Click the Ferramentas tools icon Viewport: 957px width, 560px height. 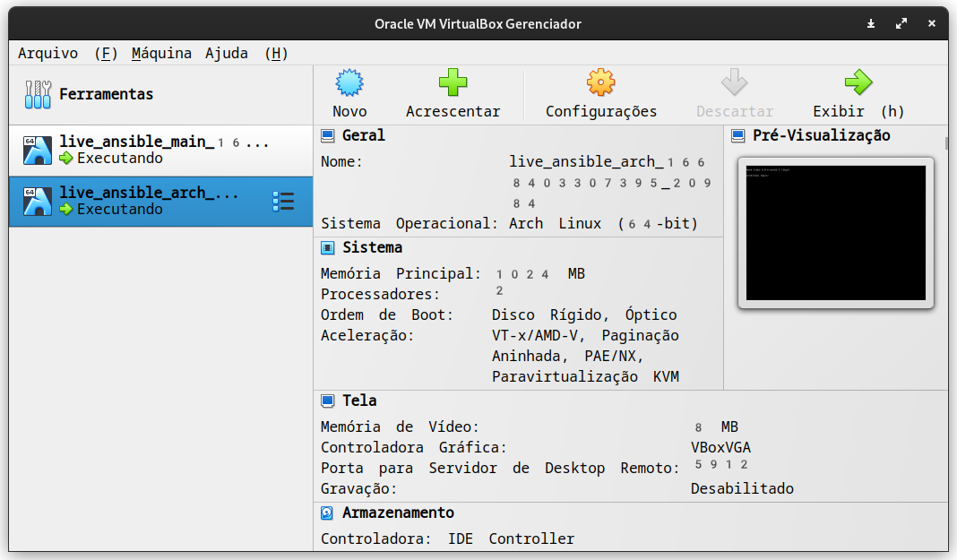coord(38,94)
